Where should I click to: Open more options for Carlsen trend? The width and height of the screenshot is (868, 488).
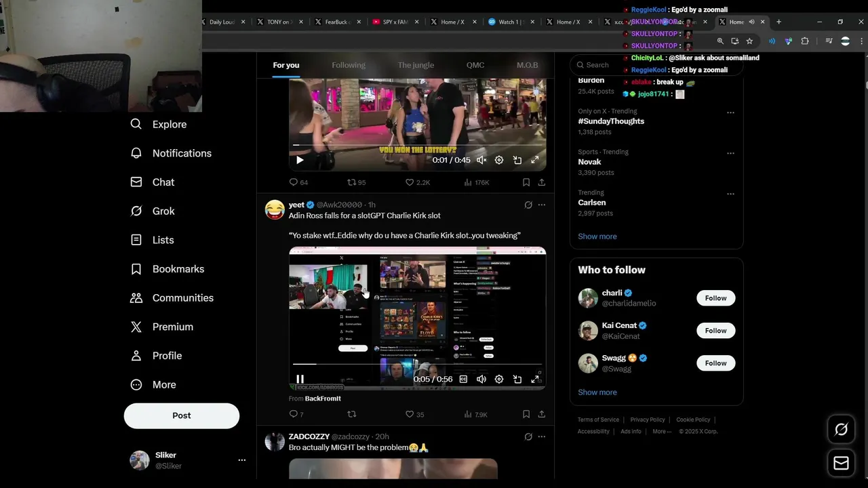pos(730,194)
